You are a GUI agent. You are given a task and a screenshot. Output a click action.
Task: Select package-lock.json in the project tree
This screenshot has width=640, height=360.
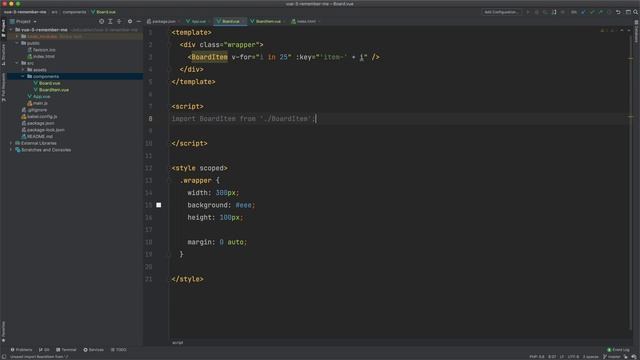(46, 130)
